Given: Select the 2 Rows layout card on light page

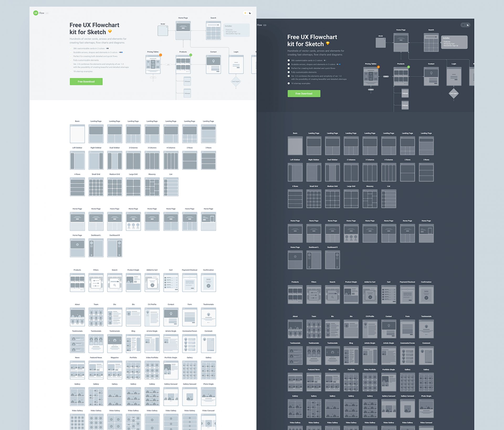Looking at the screenshot, I should [190, 160].
